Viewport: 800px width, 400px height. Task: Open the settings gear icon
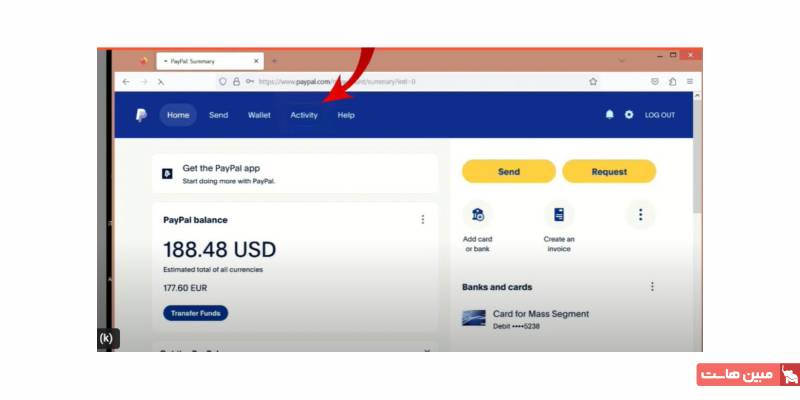click(629, 115)
